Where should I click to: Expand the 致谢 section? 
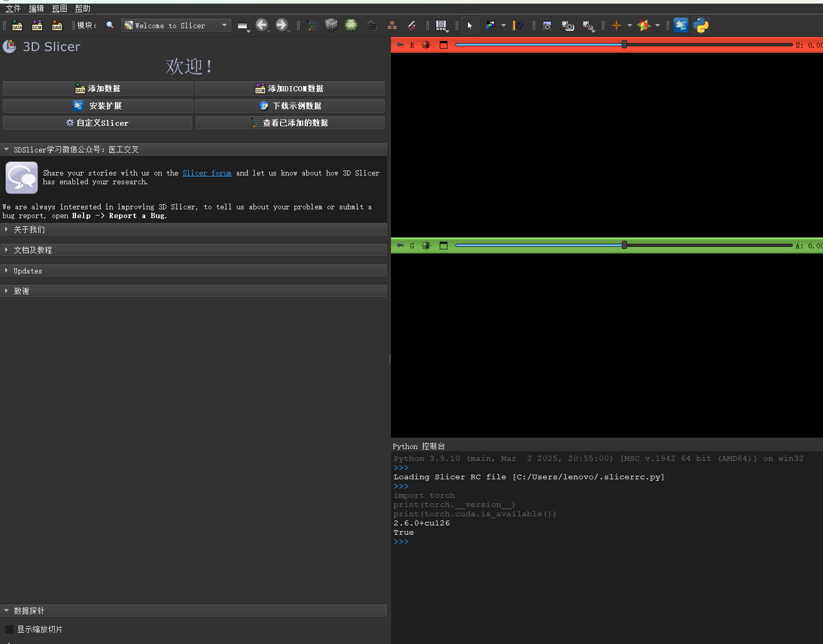193,291
